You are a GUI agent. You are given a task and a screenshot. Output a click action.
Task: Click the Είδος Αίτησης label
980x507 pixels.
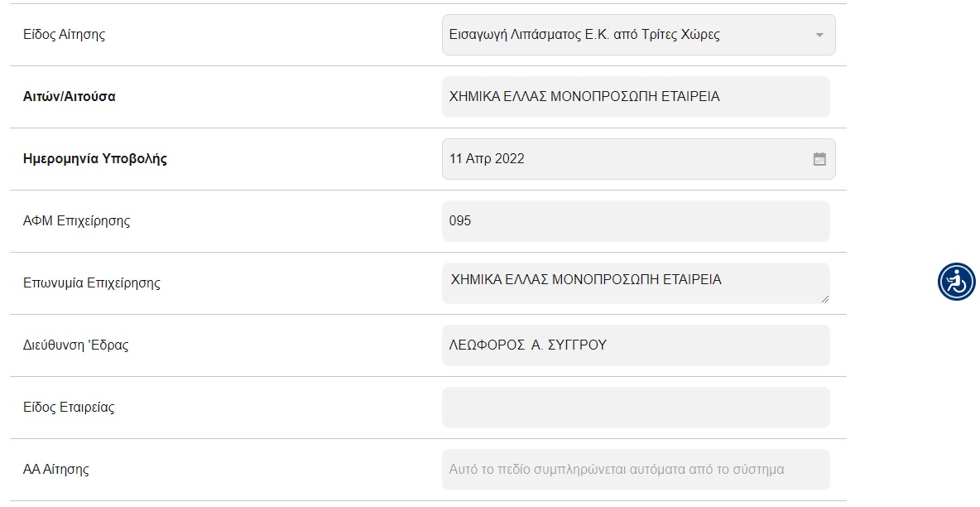(x=64, y=35)
